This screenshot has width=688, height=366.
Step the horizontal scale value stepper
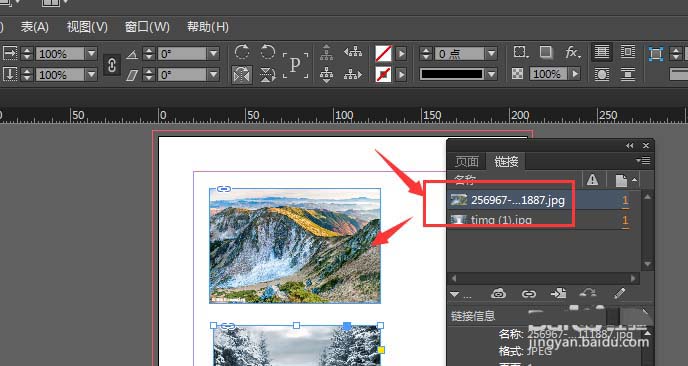(27, 54)
